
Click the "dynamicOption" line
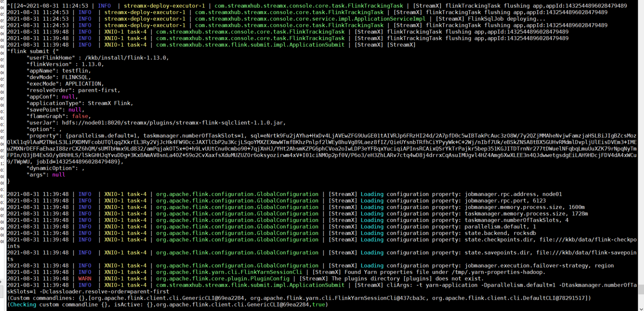tap(56, 168)
